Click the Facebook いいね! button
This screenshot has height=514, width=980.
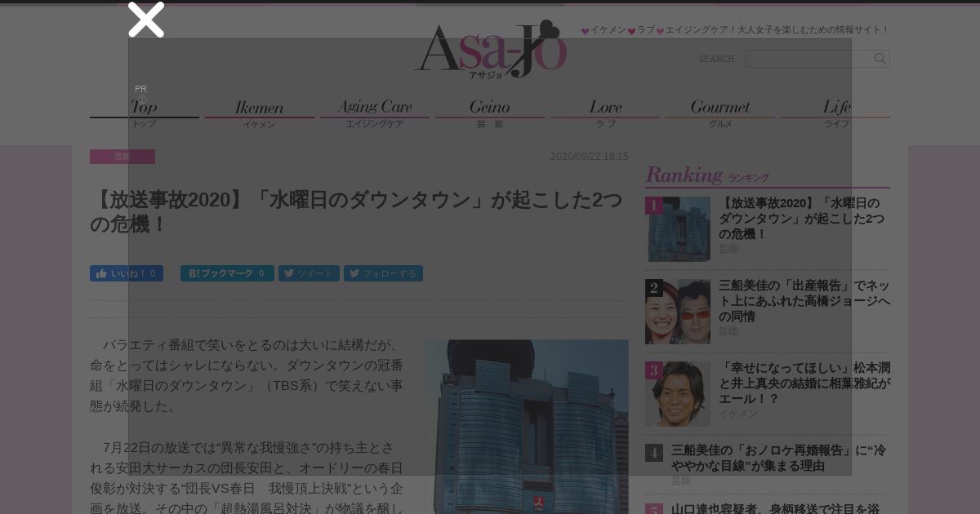coord(127,273)
